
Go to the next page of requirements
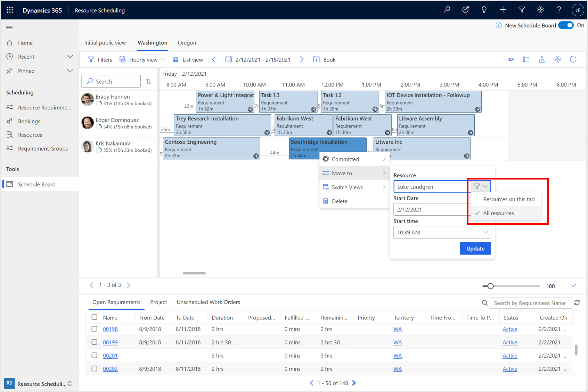pyautogui.click(x=354, y=383)
